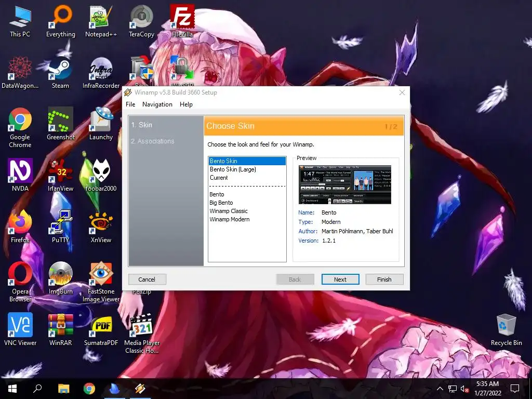Screen dimensions: 532x399
Task: Click the FileZilla desktop icon
Action: coord(182,21)
